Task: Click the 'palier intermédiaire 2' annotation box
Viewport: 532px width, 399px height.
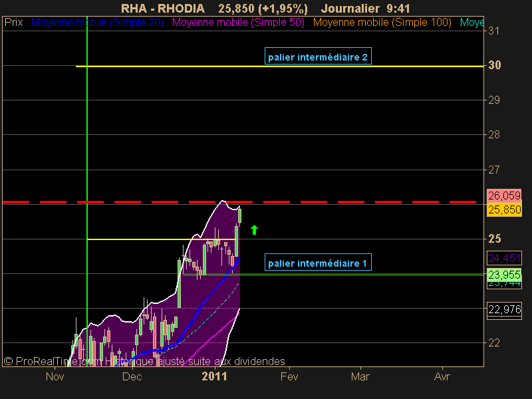Action: pyautogui.click(x=318, y=56)
